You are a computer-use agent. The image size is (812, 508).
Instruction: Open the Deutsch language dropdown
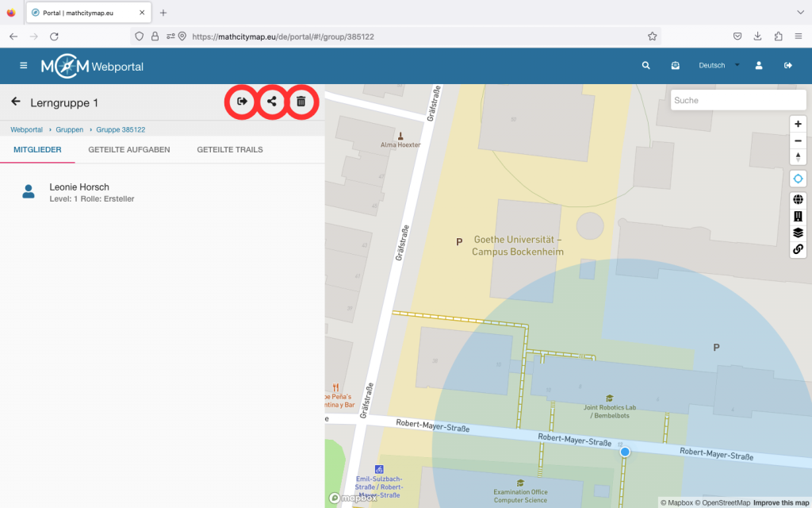pyautogui.click(x=718, y=66)
